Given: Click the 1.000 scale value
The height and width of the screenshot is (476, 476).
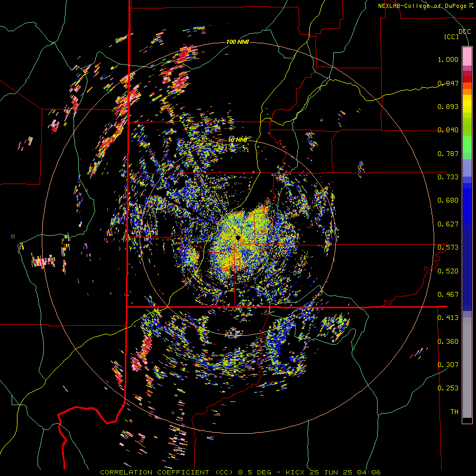Looking at the screenshot, I should pyautogui.click(x=448, y=59).
